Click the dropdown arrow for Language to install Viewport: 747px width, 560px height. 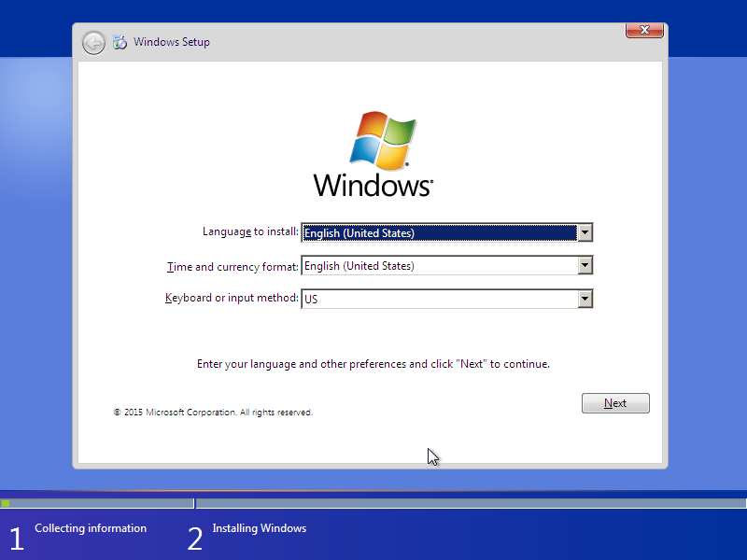(585, 232)
